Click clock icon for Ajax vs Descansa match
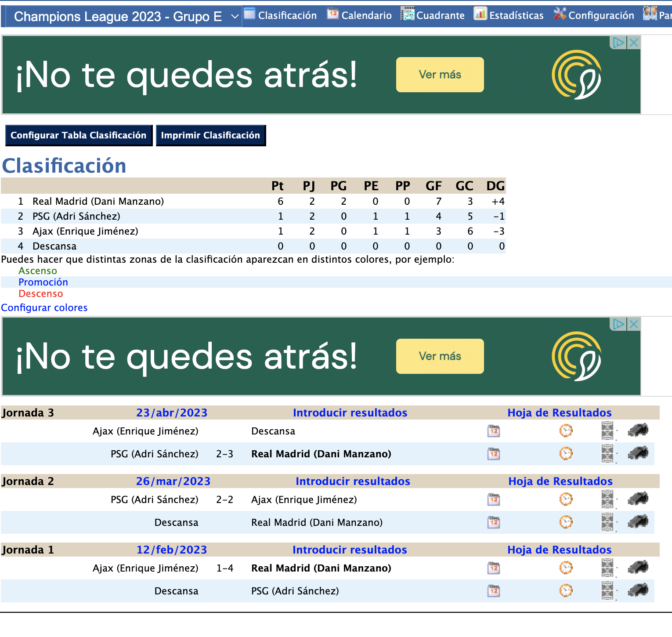Viewport: 672px width, 637px height. [566, 431]
